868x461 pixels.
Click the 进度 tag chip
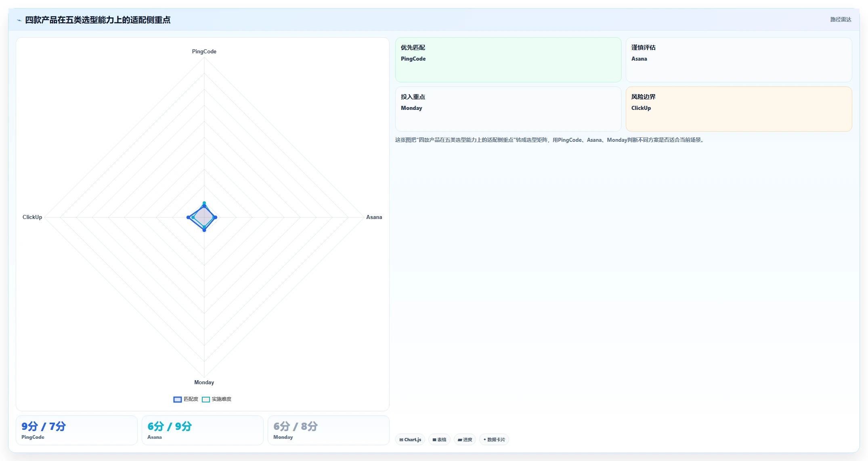[x=465, y=440]
